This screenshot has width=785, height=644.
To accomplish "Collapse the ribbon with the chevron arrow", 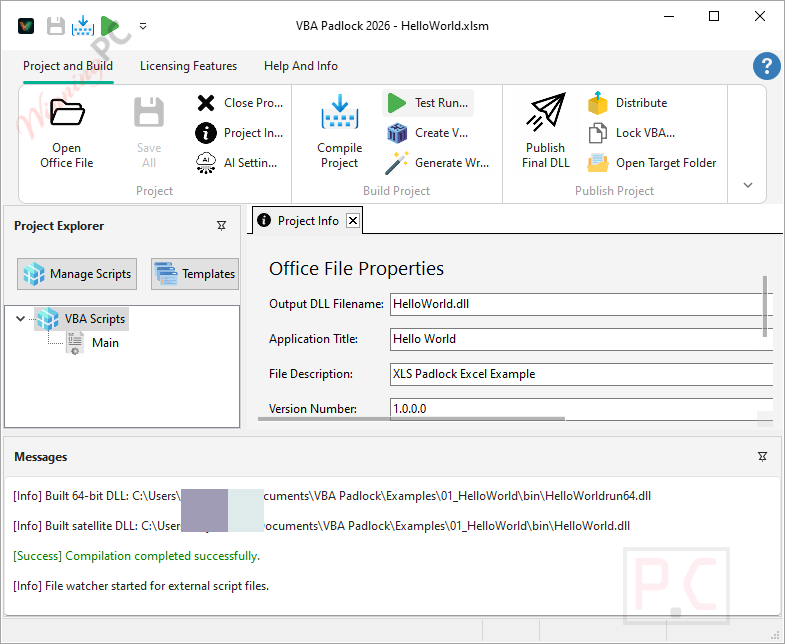I will pyautogui.click(x=747, y=185).
